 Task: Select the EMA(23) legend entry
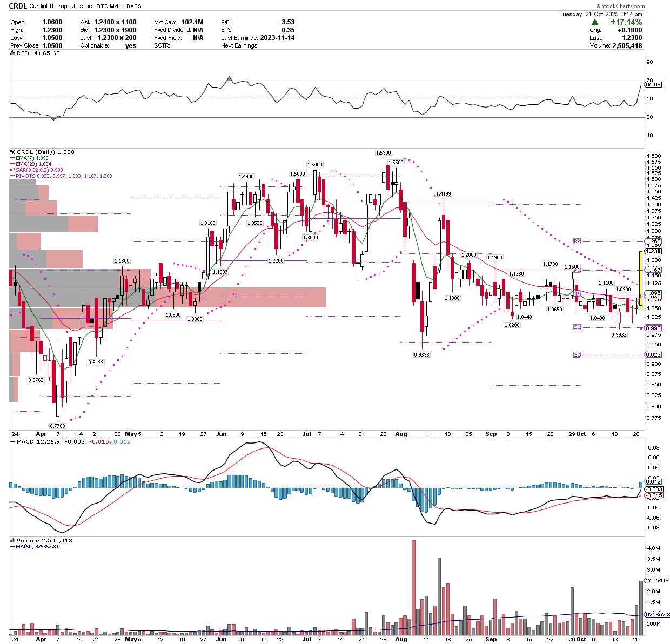(x=34, y=164)
